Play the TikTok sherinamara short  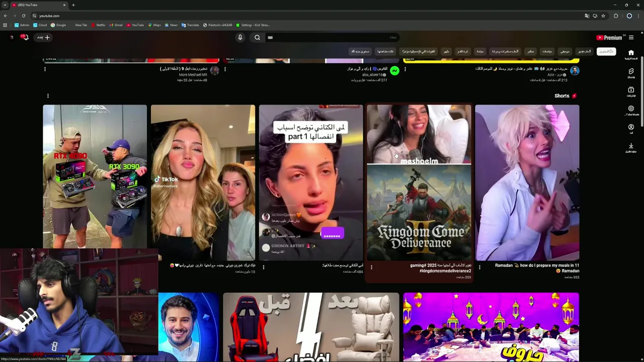coord(203,182)
